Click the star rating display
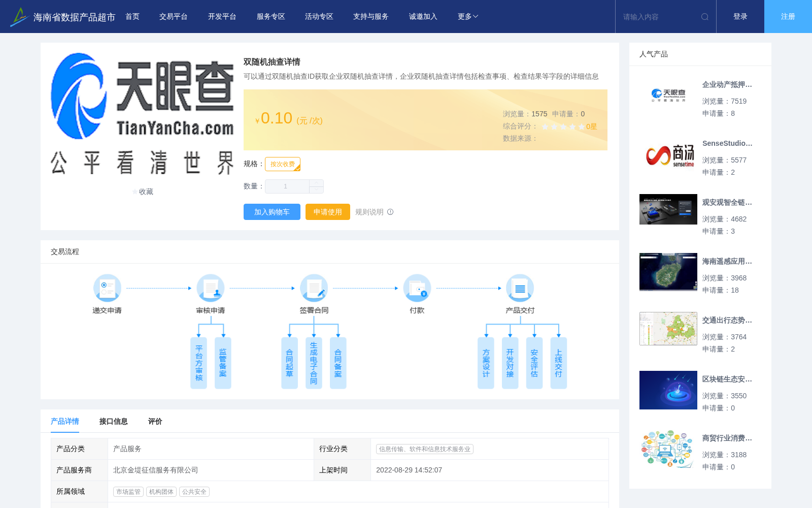Viewport: 812px width, 508px height. 563,126
